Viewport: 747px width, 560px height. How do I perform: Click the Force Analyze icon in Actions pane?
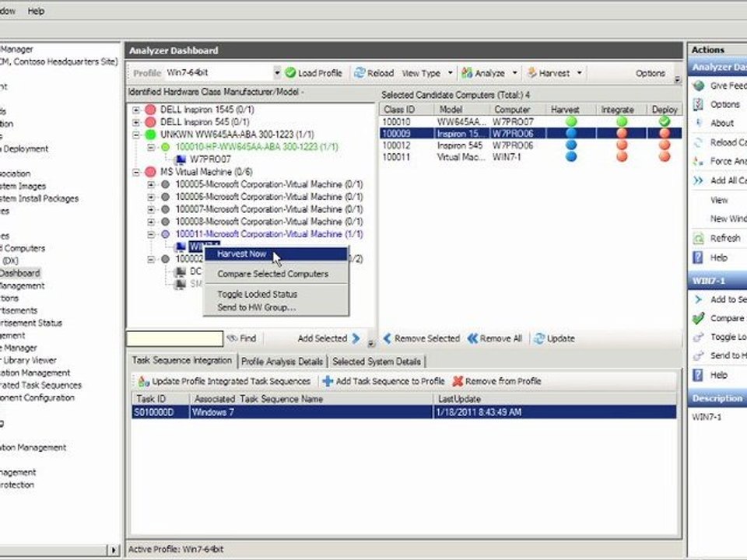pyautogui.click(x=699, y=162)
